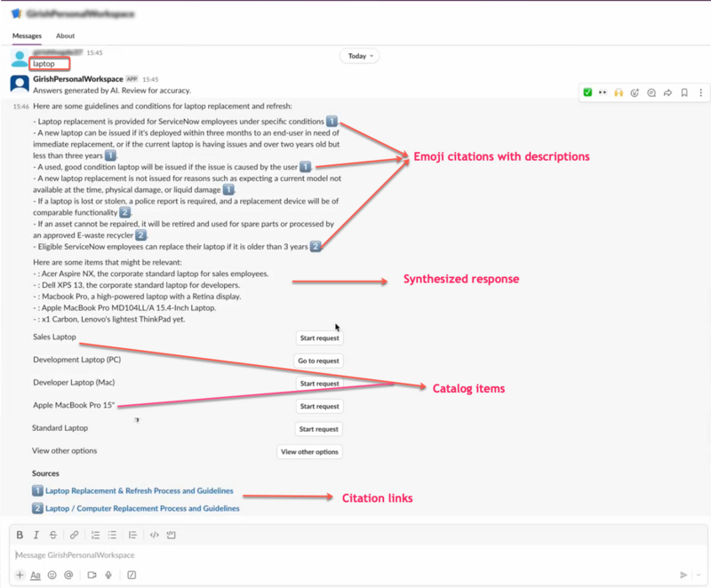Open more message actions menu
This screenshot has width=711, height=588.
click(700, 92)
